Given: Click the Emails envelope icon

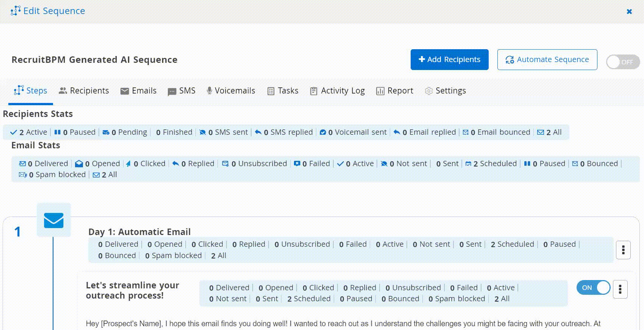Looking at the screenshot, I should pos(125,91).
